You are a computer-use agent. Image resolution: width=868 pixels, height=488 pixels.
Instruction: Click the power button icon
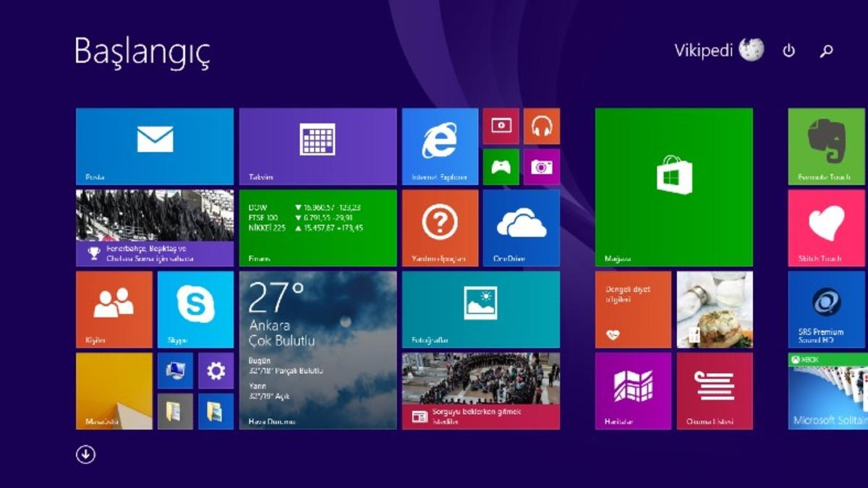click(x=789, y=52)
